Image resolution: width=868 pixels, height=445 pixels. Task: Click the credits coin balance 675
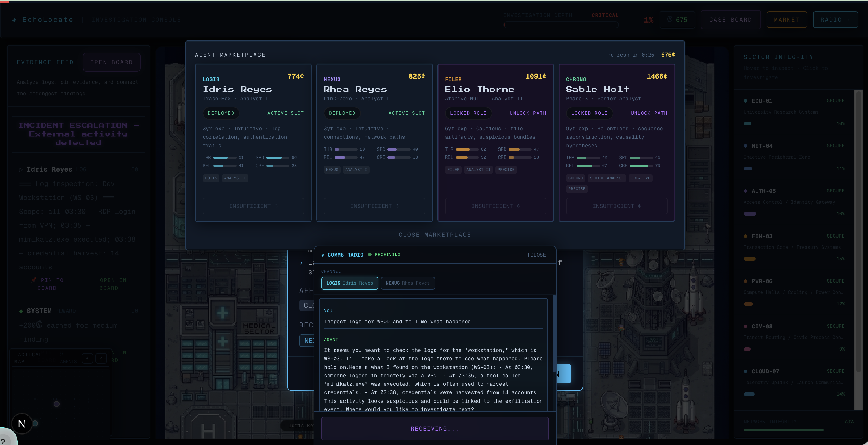click(677, 20)
